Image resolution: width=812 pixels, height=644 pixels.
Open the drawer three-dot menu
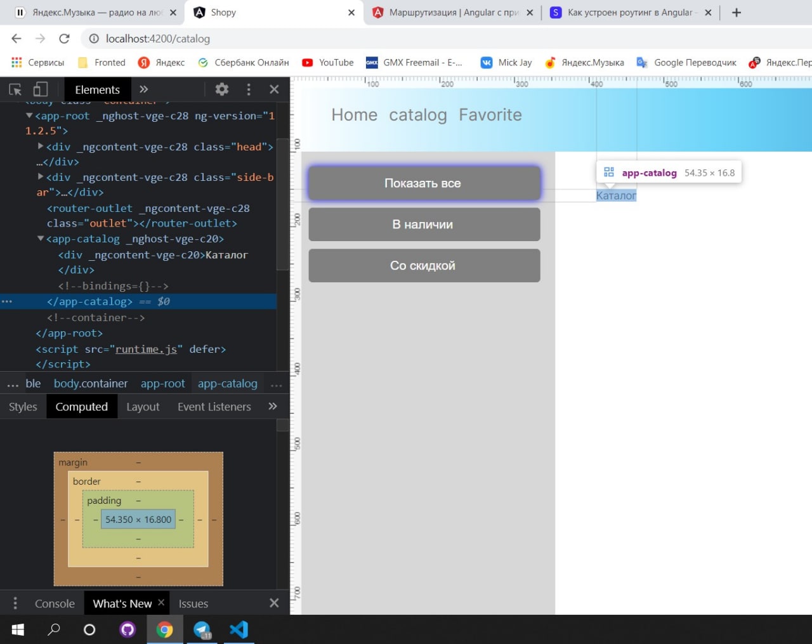click(x=15, y=603)
